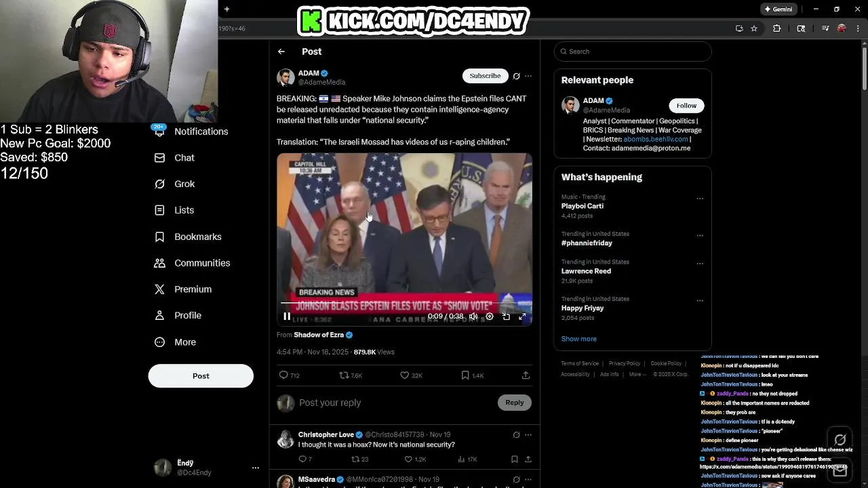868x488 pixels.
Task: Seek along the video progress bar
Action: point(404,303)
